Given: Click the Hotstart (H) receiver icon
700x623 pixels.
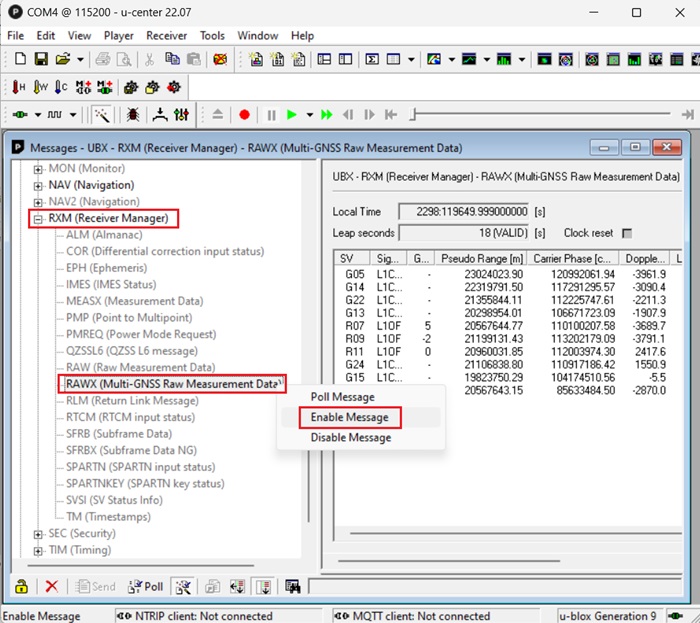Looking at the screenshot, I should 19,88.
